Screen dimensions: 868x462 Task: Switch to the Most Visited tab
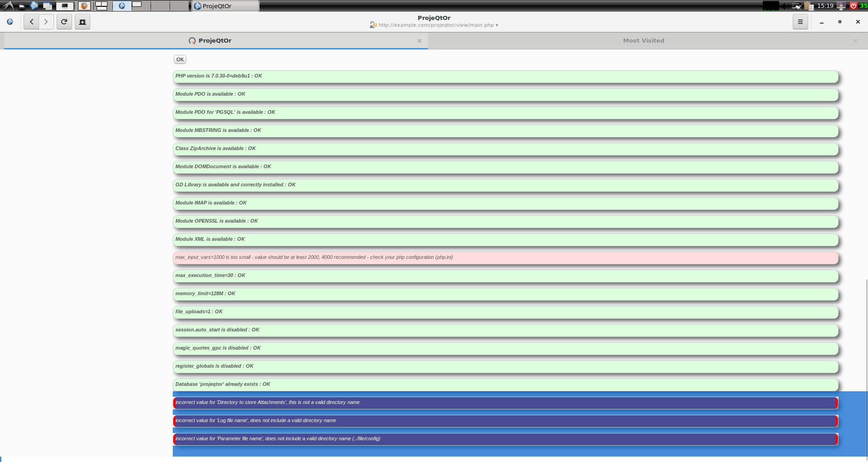pos(643,41)
